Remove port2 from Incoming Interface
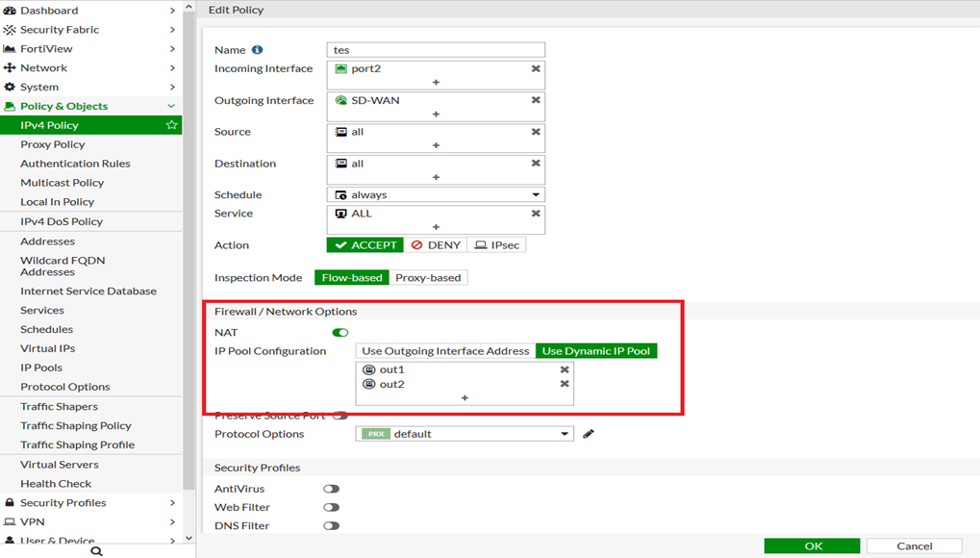 (x=536, y=69)
